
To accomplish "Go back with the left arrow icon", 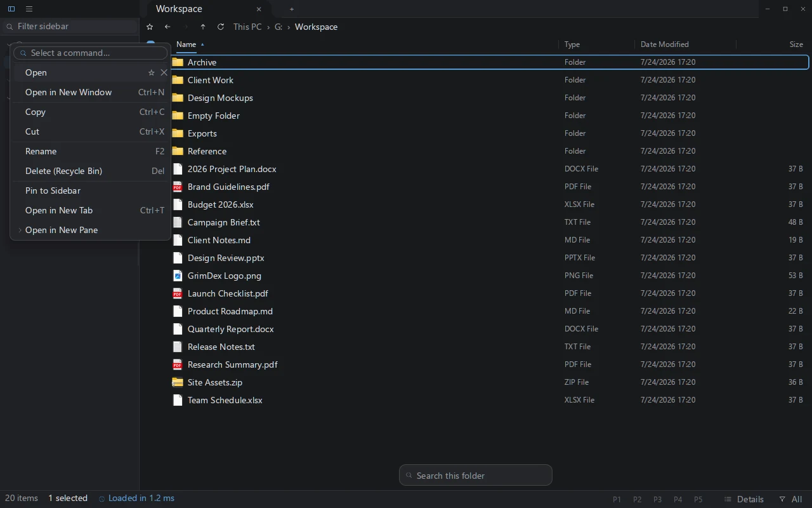I will click(167, 27).
